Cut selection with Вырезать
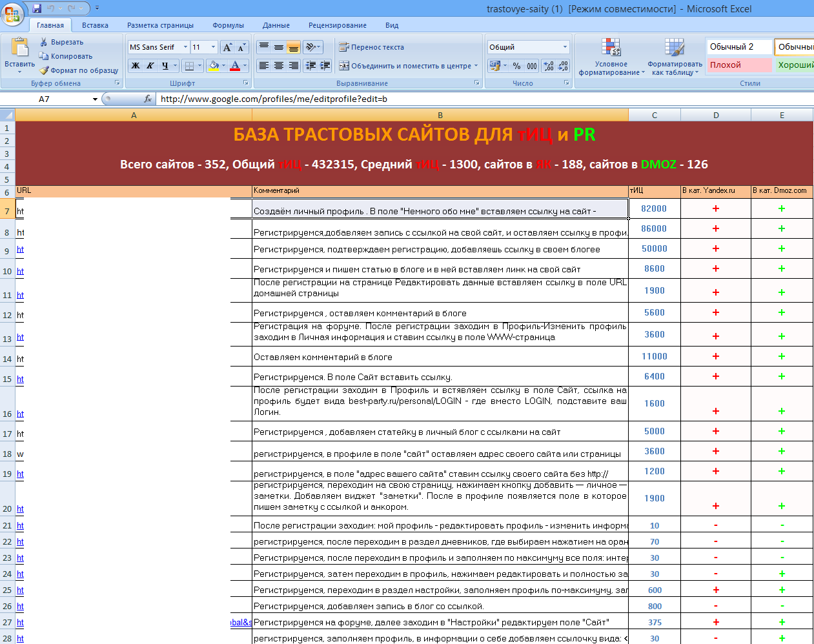The width and height of the screenshot is (814, 644). pyautogui.click(x=61, y=42)
